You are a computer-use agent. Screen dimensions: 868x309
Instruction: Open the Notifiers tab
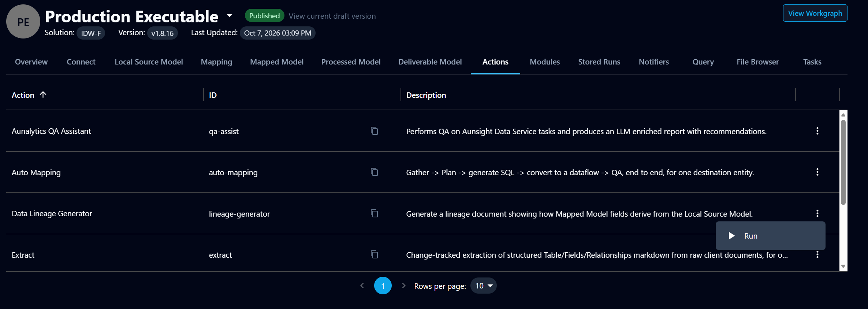tap(654, 62)
